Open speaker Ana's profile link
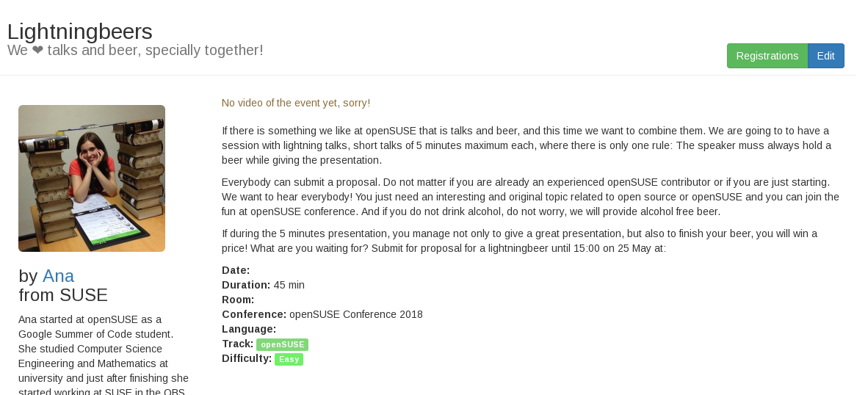 (58, 275)
